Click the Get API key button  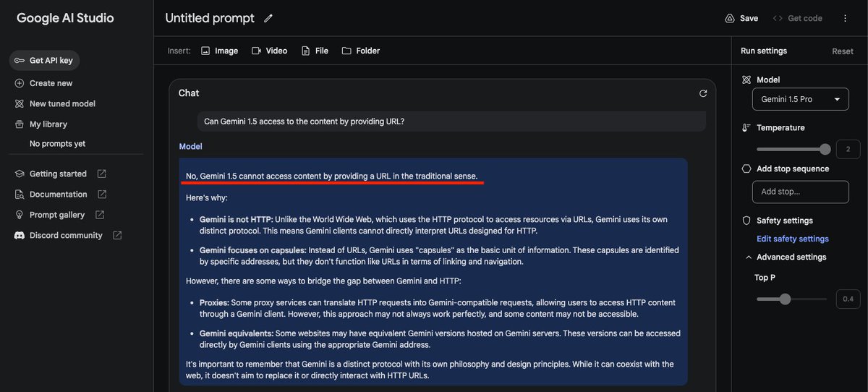pyautogui.click(x=45, y=60)
